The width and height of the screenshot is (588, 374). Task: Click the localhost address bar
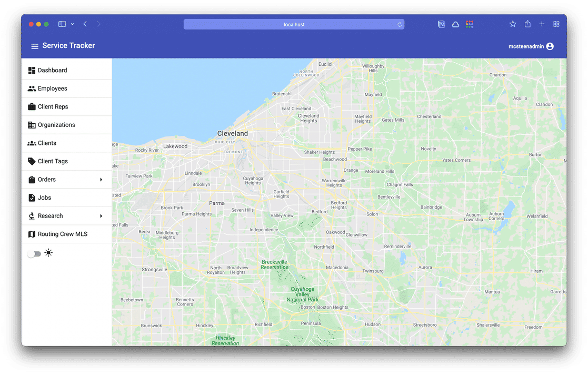coord(294,24)
